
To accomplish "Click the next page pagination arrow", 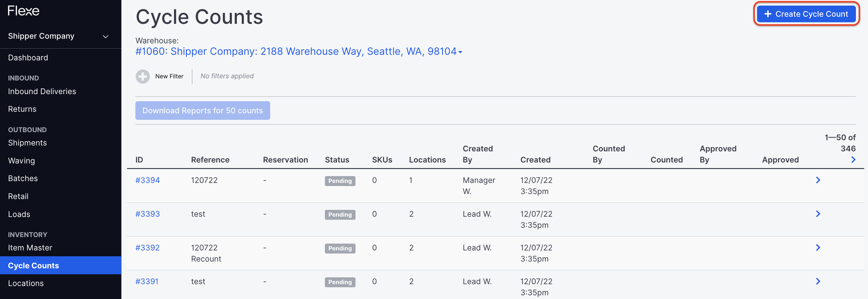I will coord(853,160).
